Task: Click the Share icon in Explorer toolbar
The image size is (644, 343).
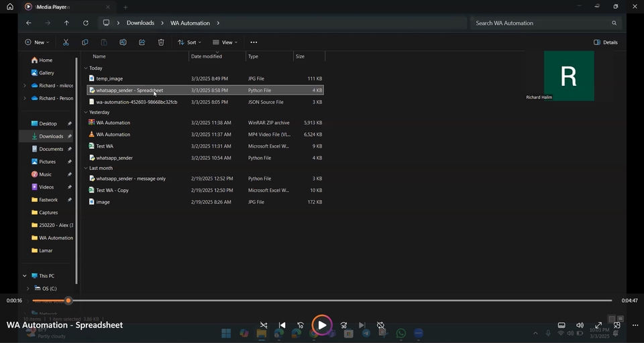Action: pos(142,42)
